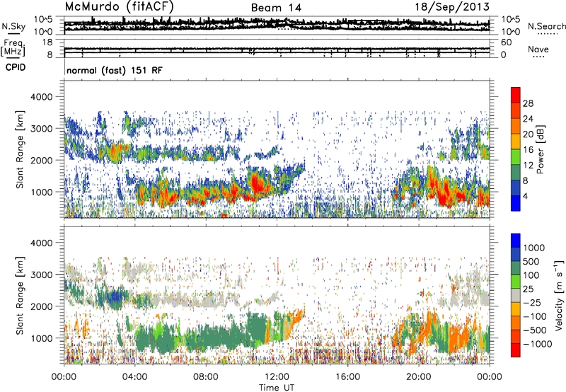
Task: Click the blue top of velocity colorbar
Action: 516,241
